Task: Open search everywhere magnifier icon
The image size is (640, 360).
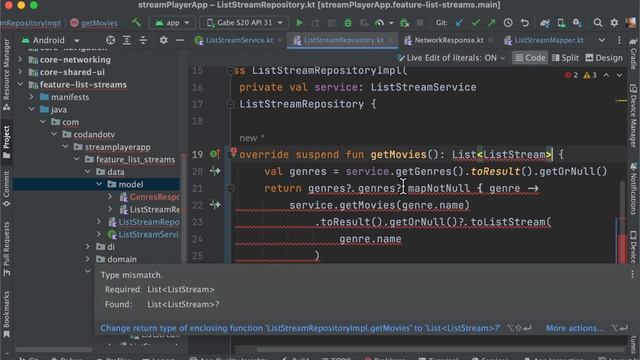Action: [598, 23]
